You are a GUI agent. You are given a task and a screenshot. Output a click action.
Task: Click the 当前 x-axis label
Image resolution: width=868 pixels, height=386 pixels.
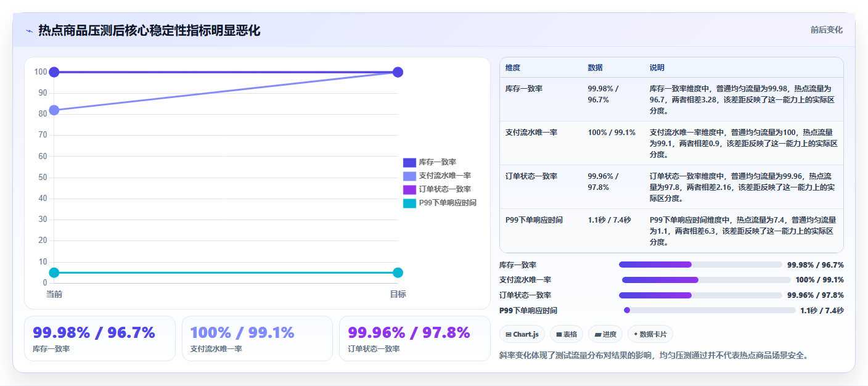click(54, 295)
